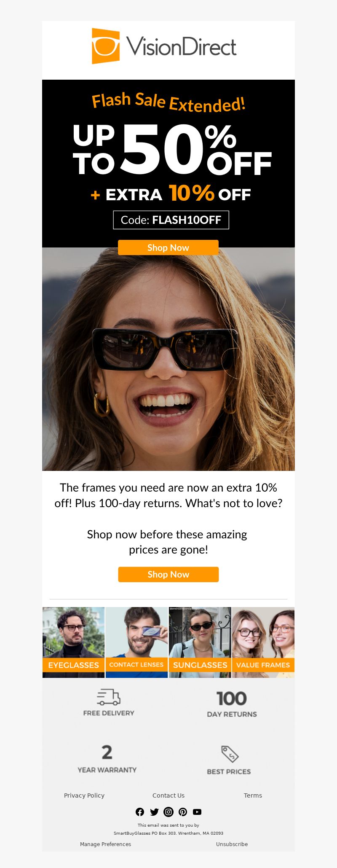
Task: Open the Value Frames category tile
Action: (263, 642)
